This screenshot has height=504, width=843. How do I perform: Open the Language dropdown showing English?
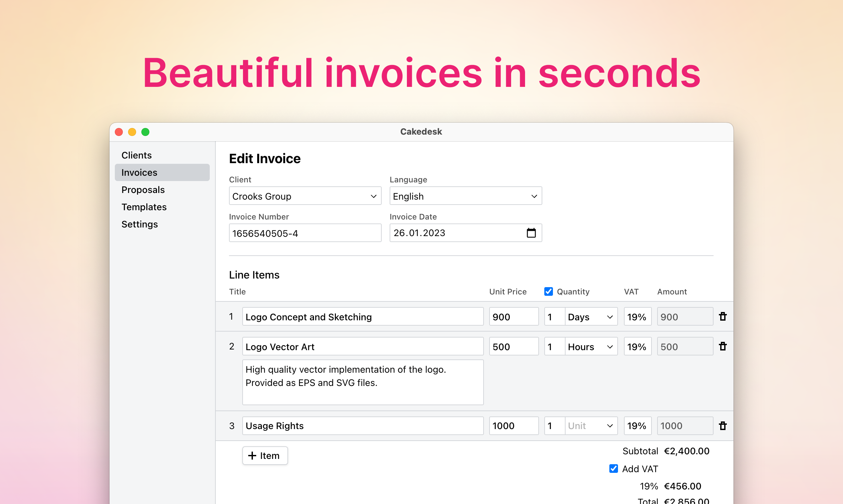pyautogui.click(x=466, y=196)
